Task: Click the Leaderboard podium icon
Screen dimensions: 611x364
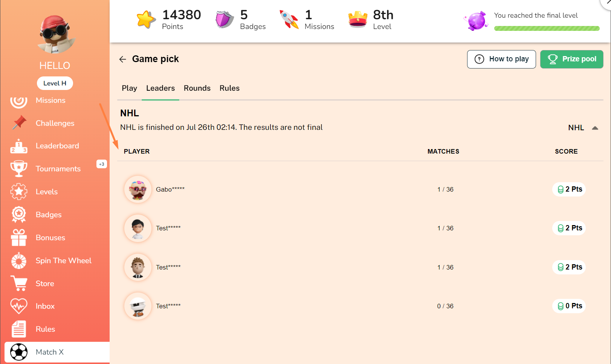Action: tap(19, 146)
